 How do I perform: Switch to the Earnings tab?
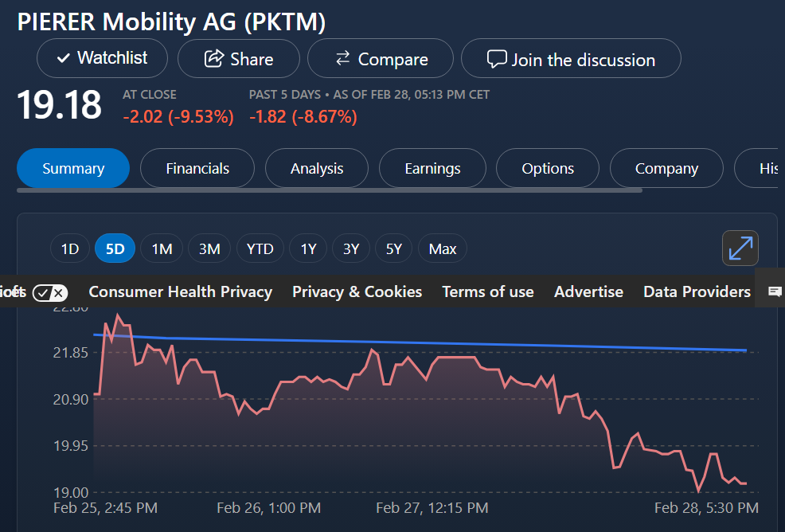click(432, 169)
